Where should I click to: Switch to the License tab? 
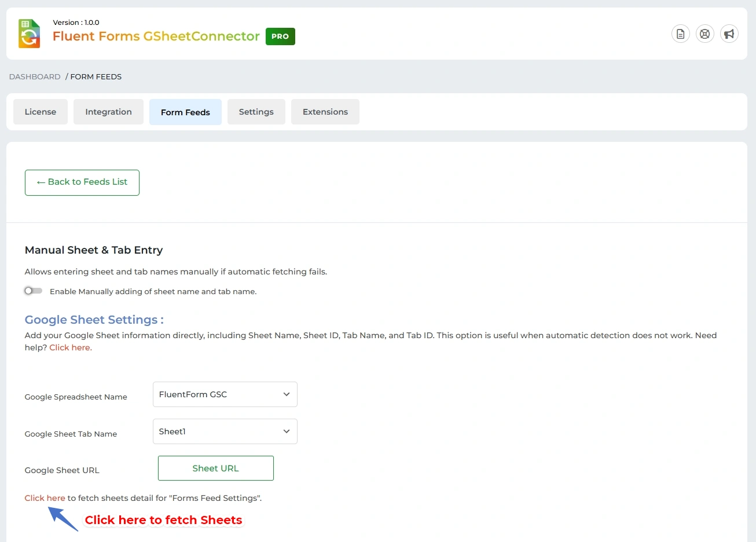point(41,112)
